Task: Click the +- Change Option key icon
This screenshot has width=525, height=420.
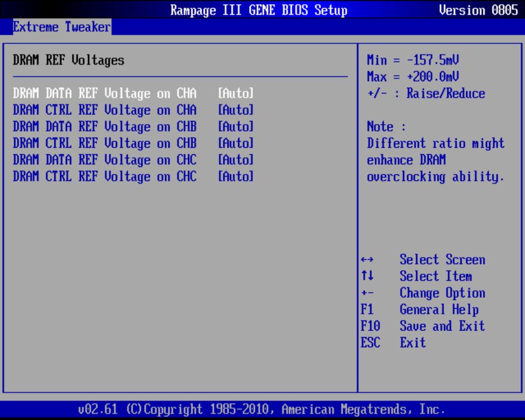Action: (367, 293)
